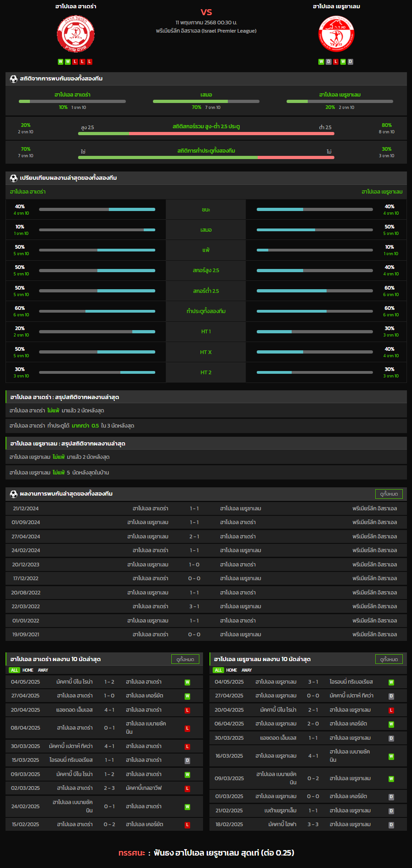
Task: Click head-to-head row dated 24/02/2024
Action: [206, 550]
